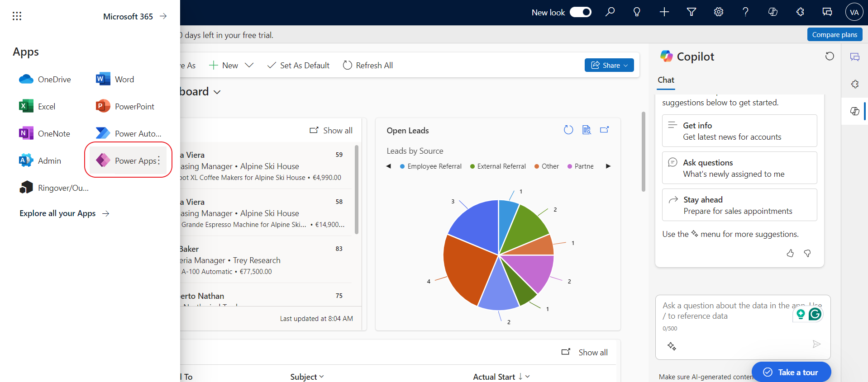The height and width of the screenshot is (382, 868).
Task: Show next legend items arrow
Action: (x=608, y=166)
